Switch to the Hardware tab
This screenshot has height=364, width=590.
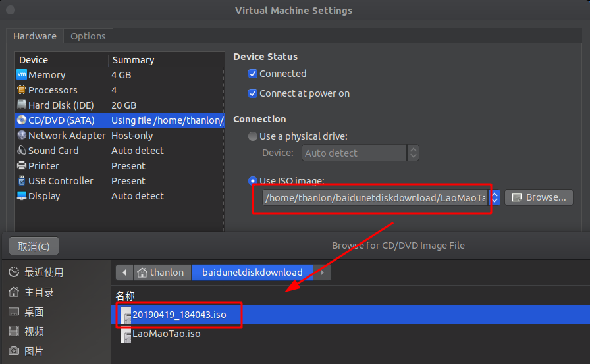click(35, 36)
